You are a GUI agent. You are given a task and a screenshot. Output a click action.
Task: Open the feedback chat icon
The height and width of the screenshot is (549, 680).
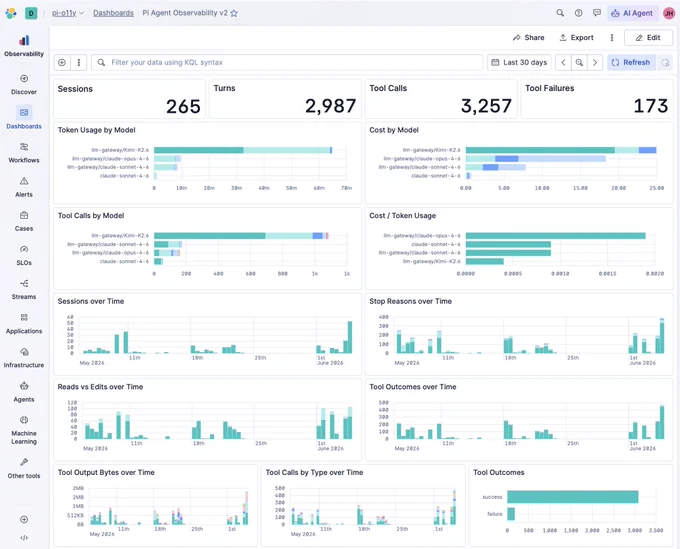click(x=597, y=13)
